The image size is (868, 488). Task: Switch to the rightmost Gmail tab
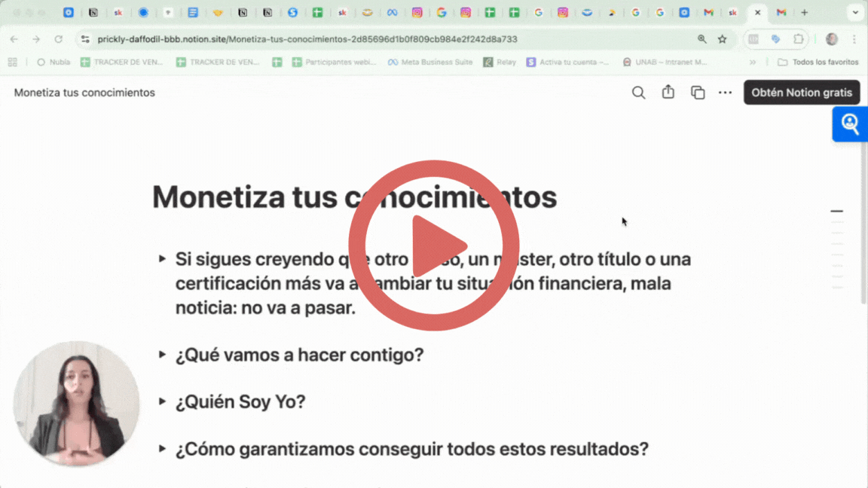coord(781,12)
